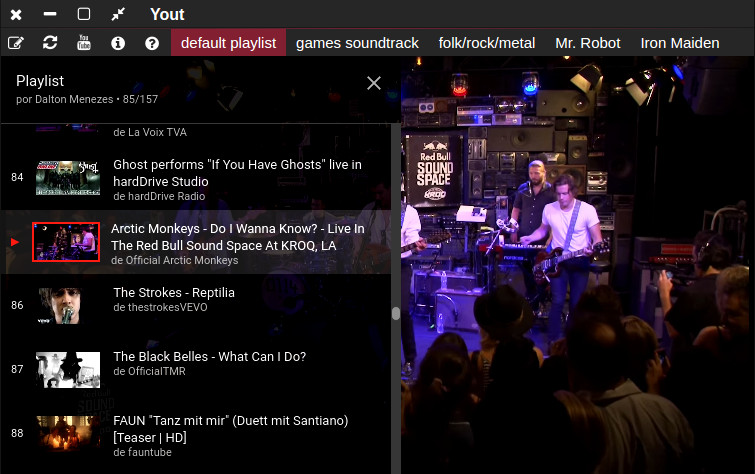
Task: Click 'por Dalton Menezes' playlist author text
Action: 65,99
